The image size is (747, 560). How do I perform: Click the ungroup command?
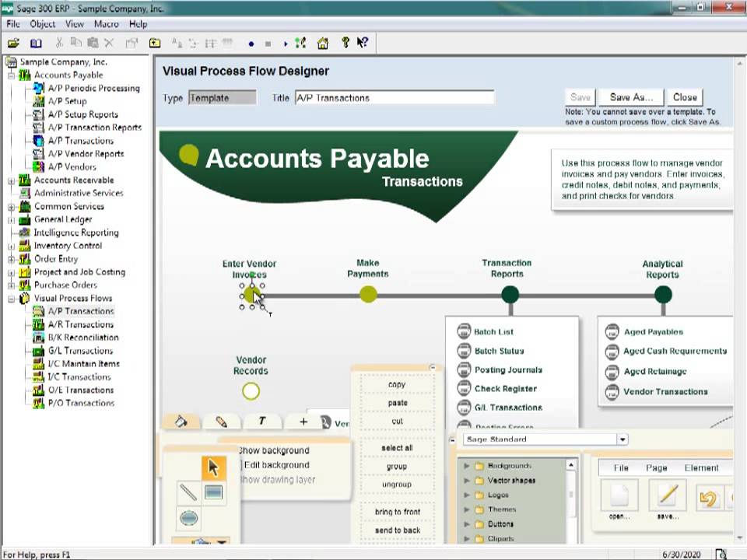(x=396, y=485)
